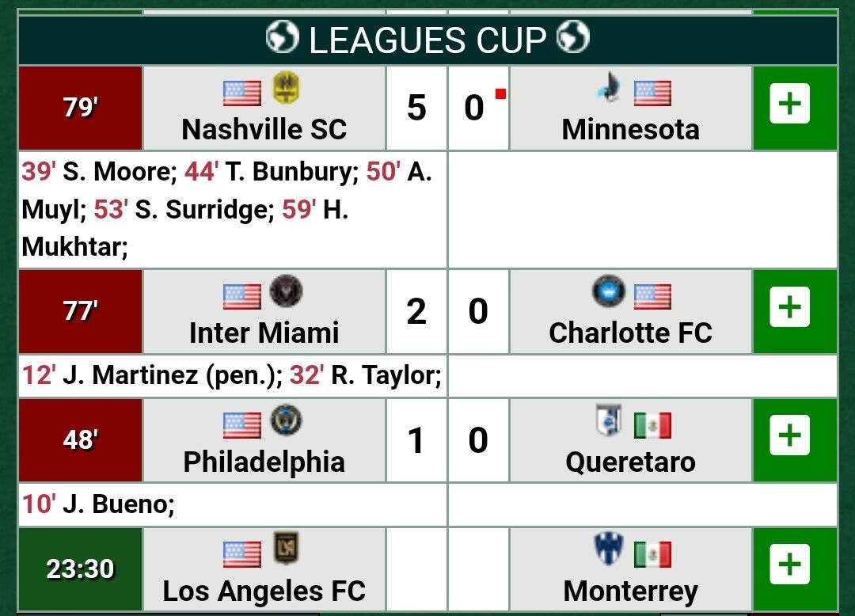Click the Inter Miami score of 2

[416, 311]
